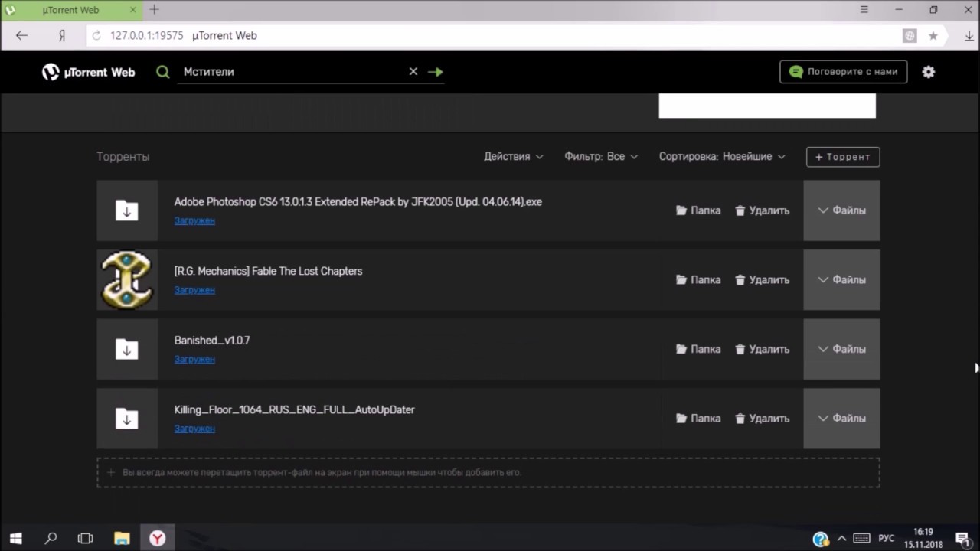Open a new browser tab
The image size is (980, 551).
click(154, 10)
